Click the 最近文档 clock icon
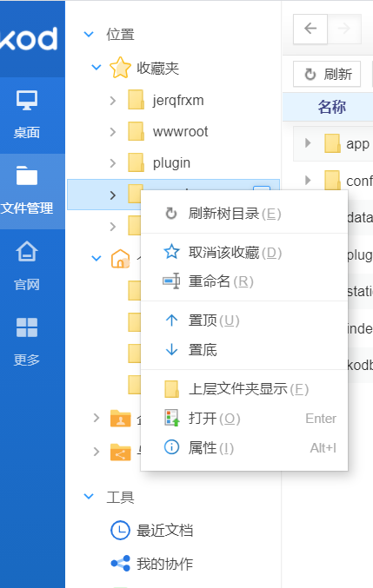The height and width of the screenshot is (588, 373). click(x=120, y=531)
